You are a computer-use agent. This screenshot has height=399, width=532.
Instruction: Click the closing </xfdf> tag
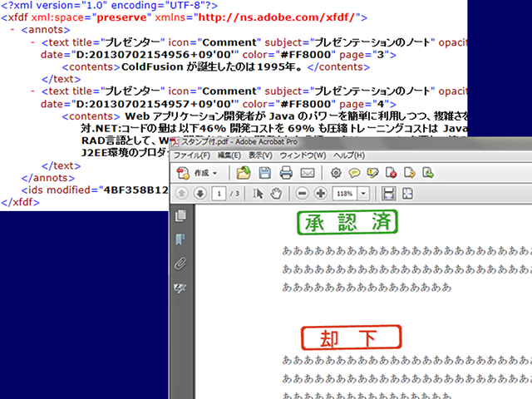pyautogui.click(x=20, y=202)
